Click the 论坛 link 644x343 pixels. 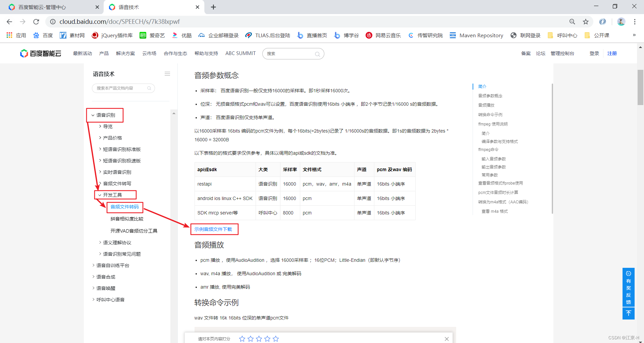tap(541, 53)
